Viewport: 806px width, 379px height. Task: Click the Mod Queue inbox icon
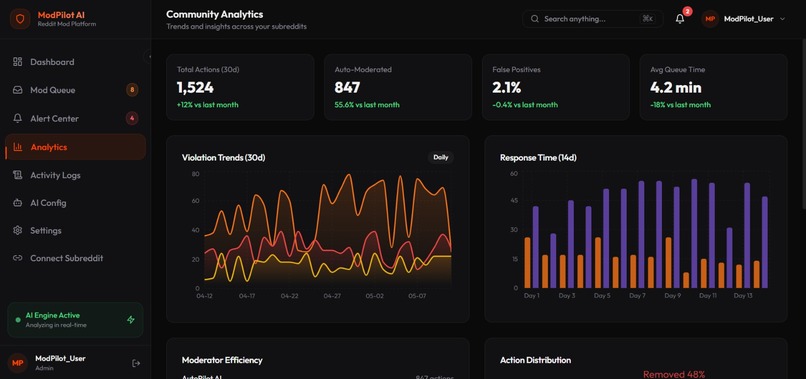coord(17,90)
